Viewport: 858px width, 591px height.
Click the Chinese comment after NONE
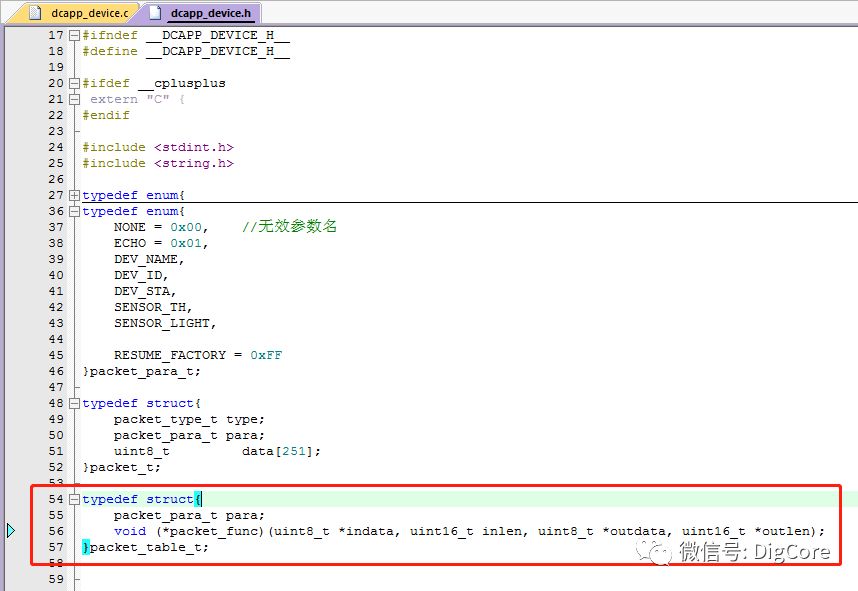pos(289,227)
